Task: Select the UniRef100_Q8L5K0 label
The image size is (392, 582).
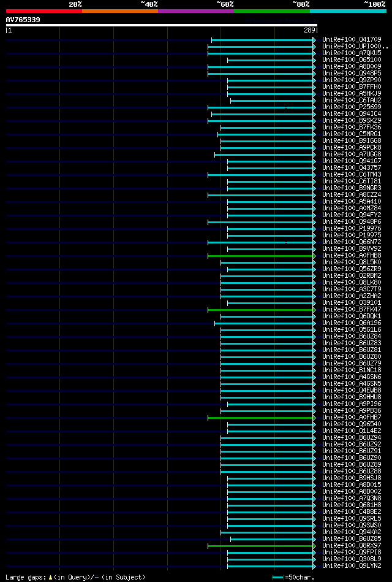Action: click(x=352, y=262)
